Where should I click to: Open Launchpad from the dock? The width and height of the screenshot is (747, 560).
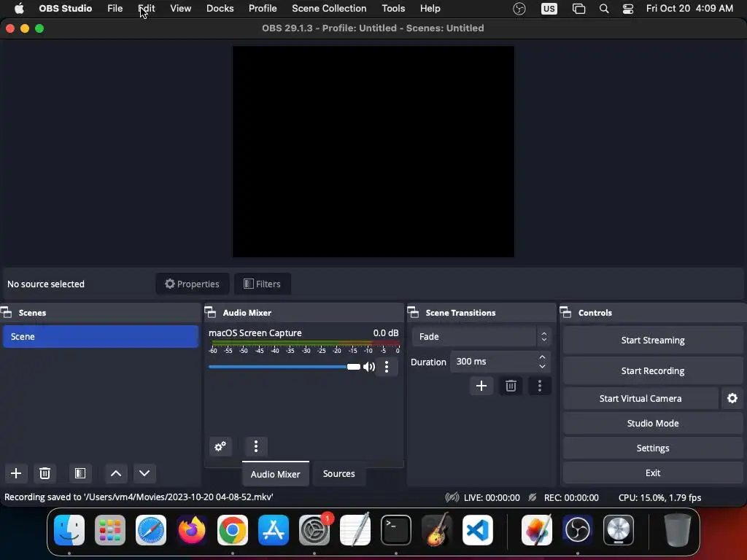[110, 530]
